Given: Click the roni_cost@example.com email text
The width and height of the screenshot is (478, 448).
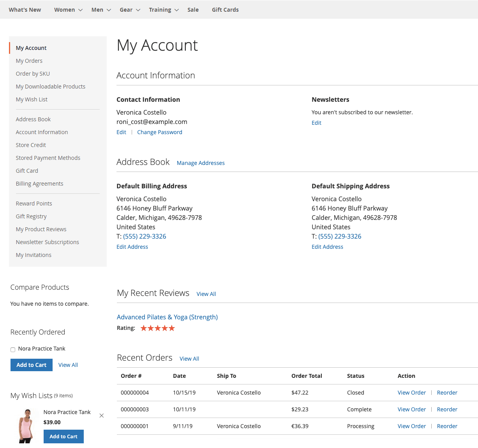Looking at the screenshot, I should click(152, 122).
